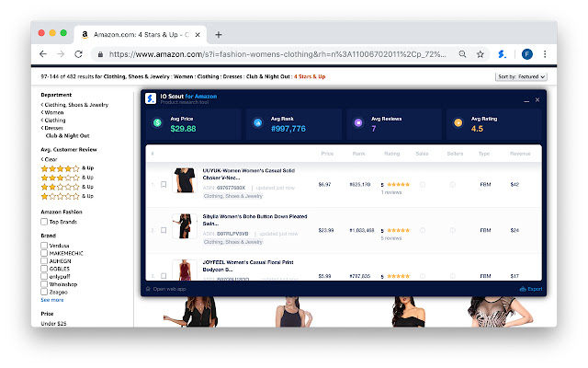Click the IO Scout logo in panel header
The width and height of the screenshot is (588, 368).
151,98
